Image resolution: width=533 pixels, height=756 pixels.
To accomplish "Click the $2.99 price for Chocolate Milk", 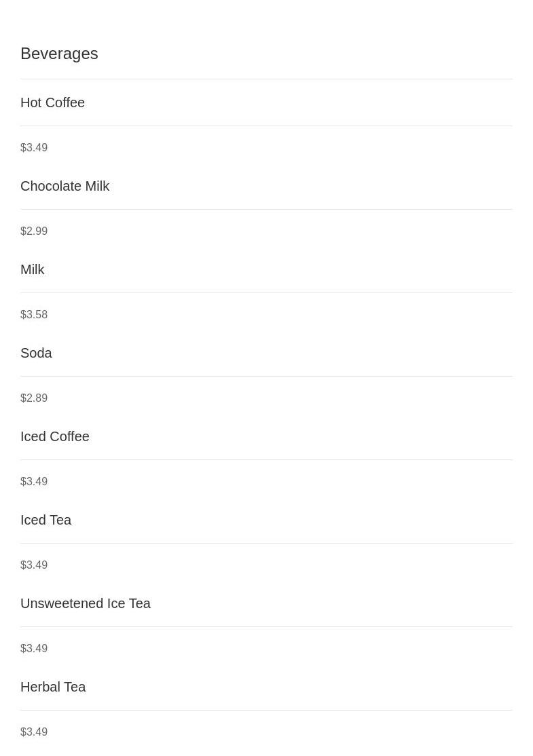I will pos(34,231).
